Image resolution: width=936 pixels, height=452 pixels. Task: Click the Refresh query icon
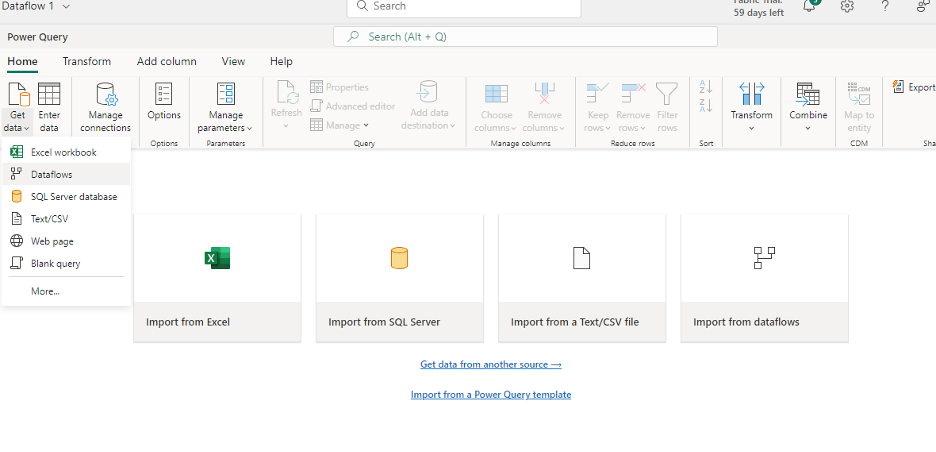pyautogui.click(x=287, y=94)
